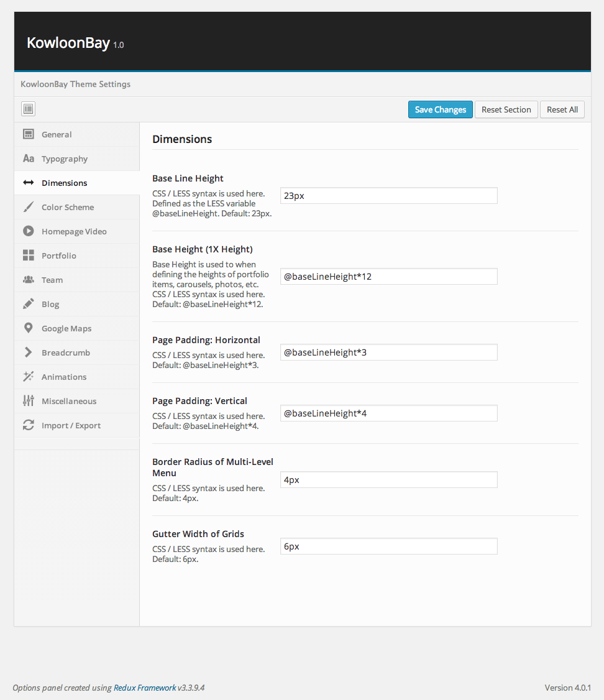This screenshot has height=700, width=604.
Task: Click the Typography 'Aa' icon
Action: pos(29,159)
